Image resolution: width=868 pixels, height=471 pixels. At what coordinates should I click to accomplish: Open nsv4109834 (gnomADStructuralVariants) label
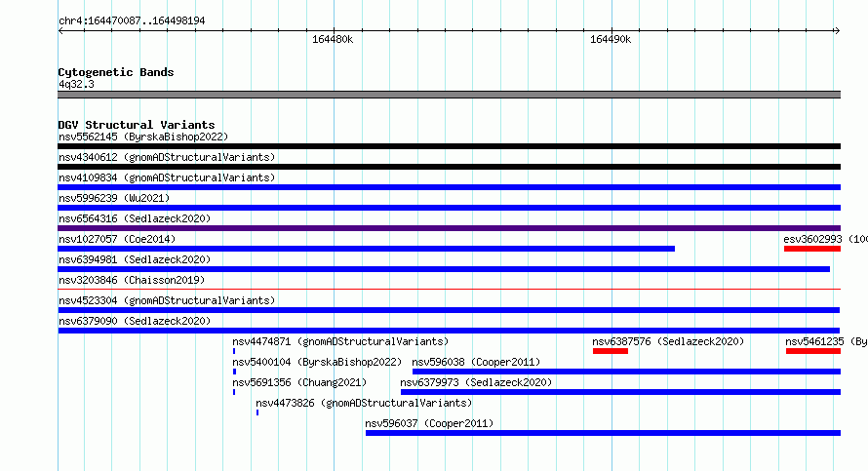(167, 177)
